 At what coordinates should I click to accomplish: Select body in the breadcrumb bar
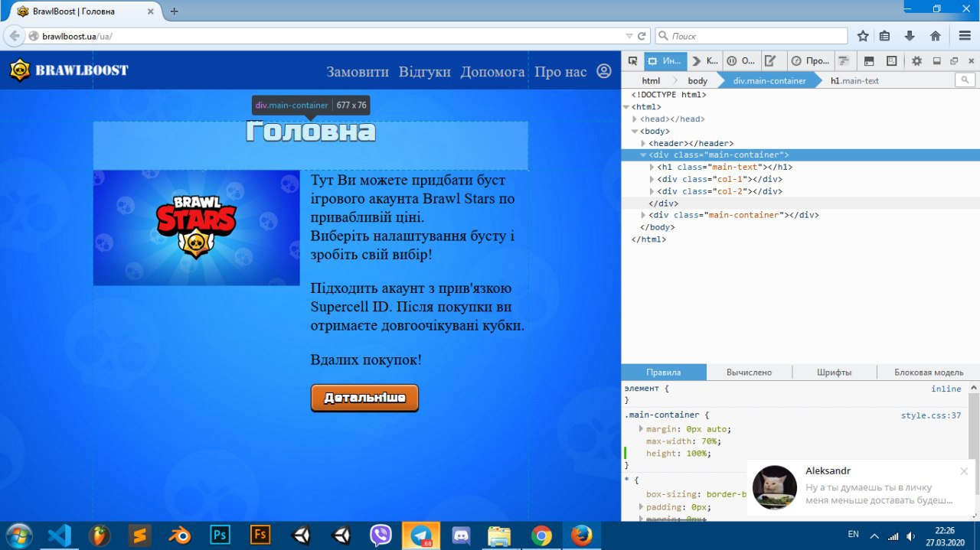point(697,80)
